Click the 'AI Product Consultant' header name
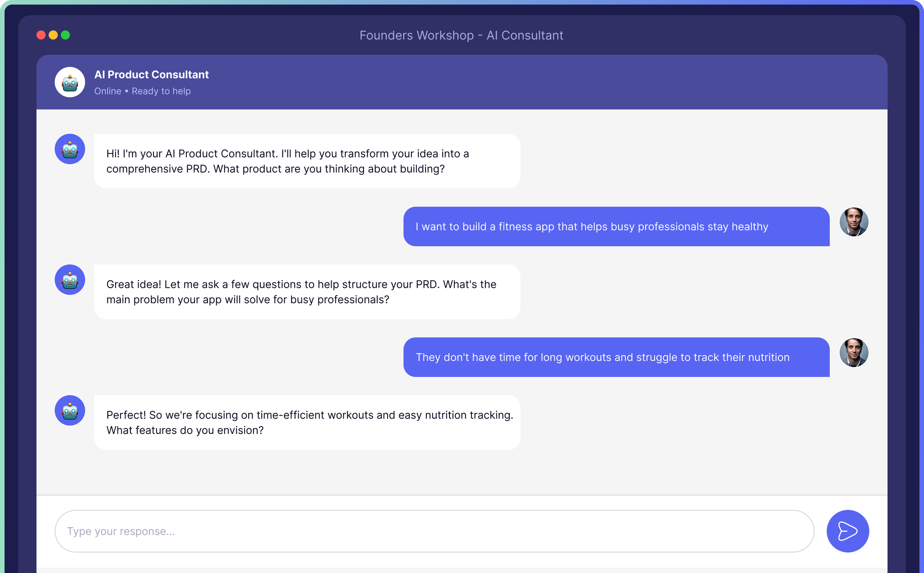 [x=151, y=74]
